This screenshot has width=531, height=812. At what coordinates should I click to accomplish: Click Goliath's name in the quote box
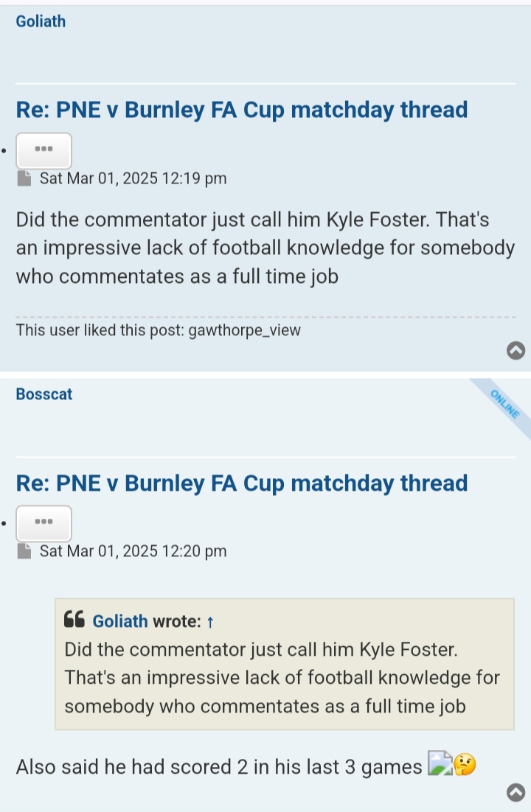tap(119, 621)
